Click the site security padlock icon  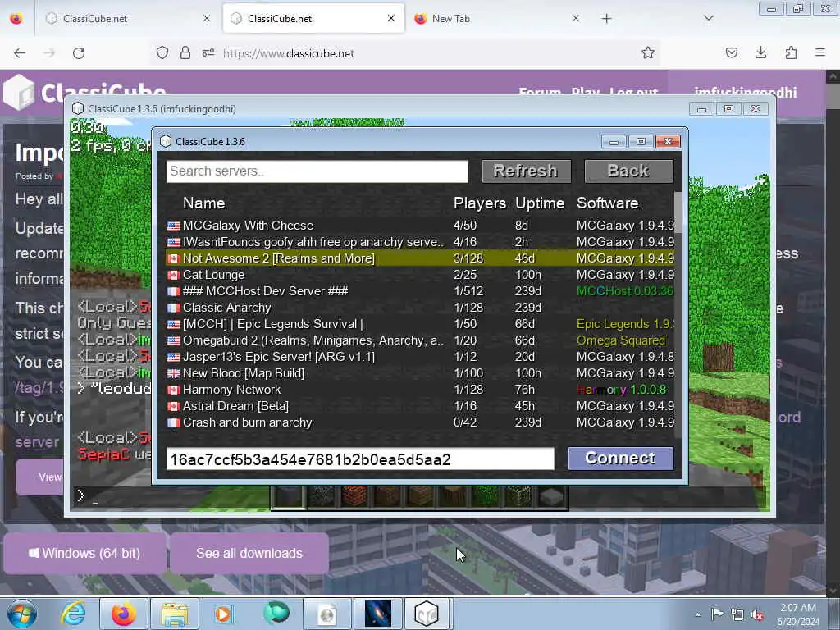pos(185,52)
